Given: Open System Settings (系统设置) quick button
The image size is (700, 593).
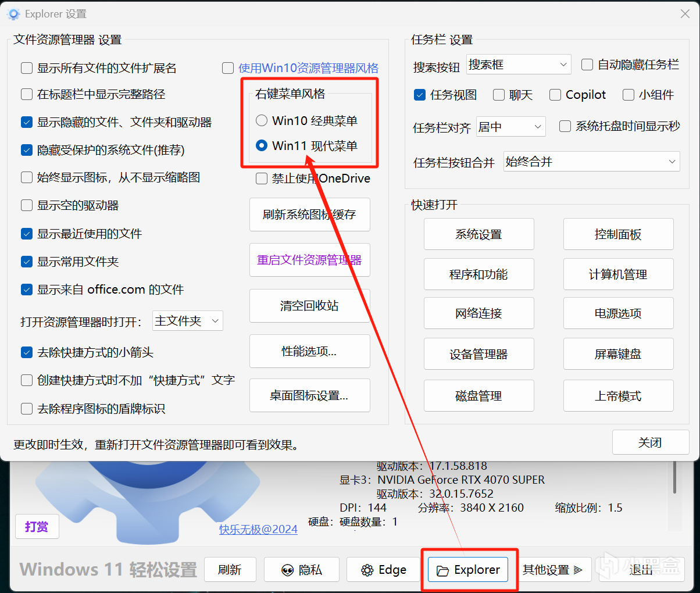Looking at the screenshot, I should pyautogui.click(x=479, y=234).
